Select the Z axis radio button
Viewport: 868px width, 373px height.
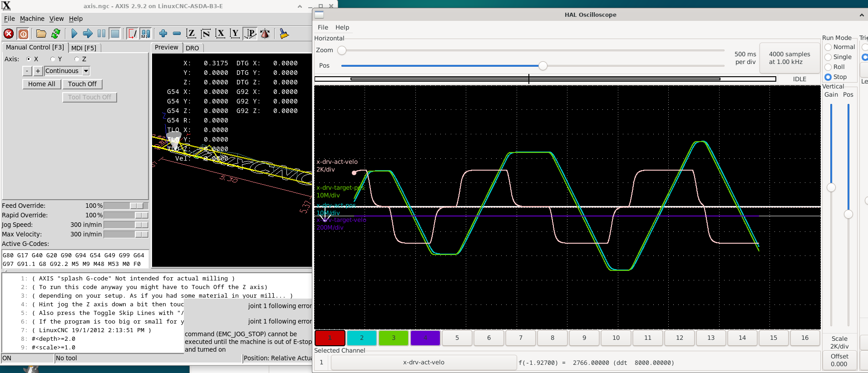coord(77,59)
